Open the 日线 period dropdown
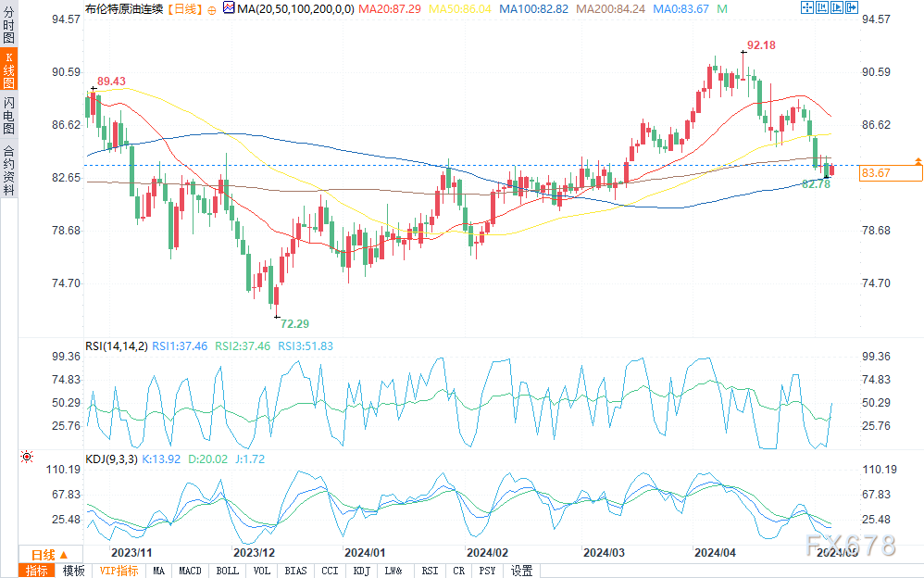Screen dimensions: 924x578 click(x=49, y=555)
